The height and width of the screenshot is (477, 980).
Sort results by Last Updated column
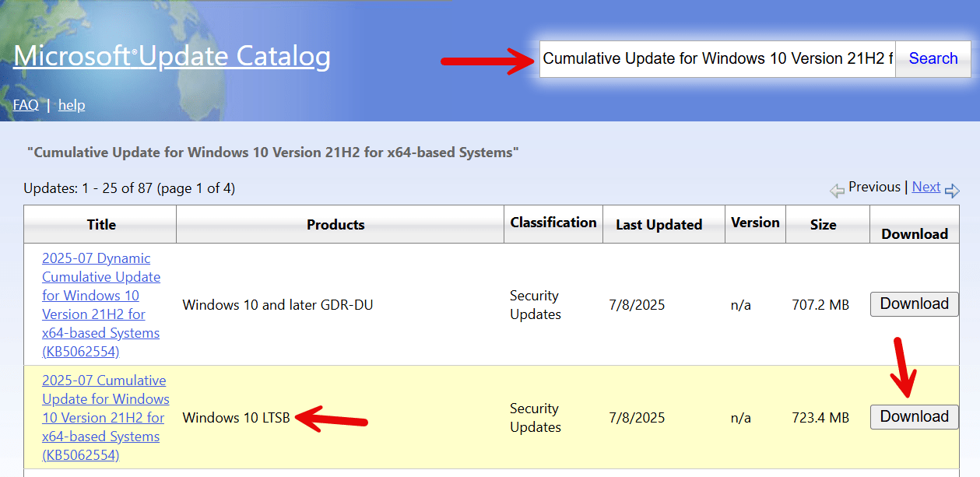pos(659,225)
